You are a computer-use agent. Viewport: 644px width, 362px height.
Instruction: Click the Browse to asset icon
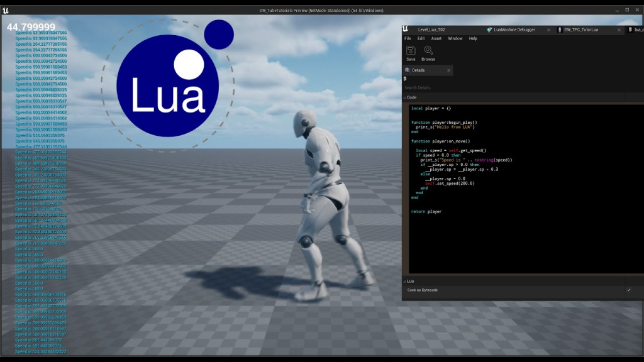[x=428, y=50]
